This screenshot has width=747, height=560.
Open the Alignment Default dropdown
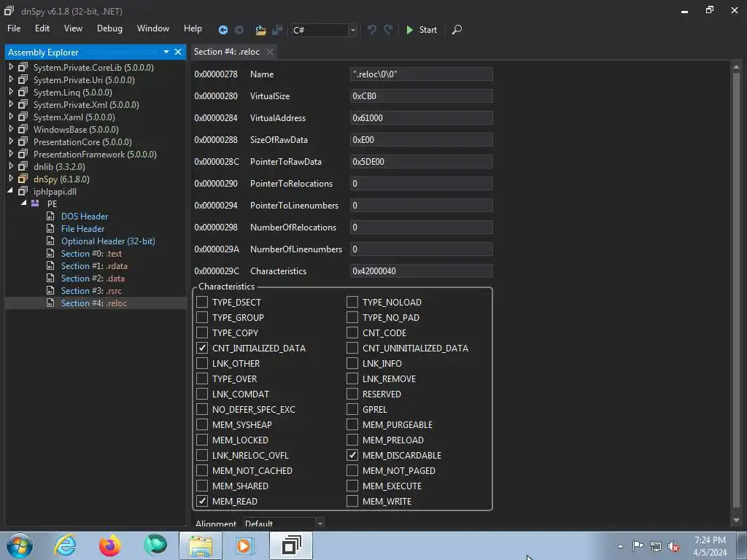click(320, 524)
